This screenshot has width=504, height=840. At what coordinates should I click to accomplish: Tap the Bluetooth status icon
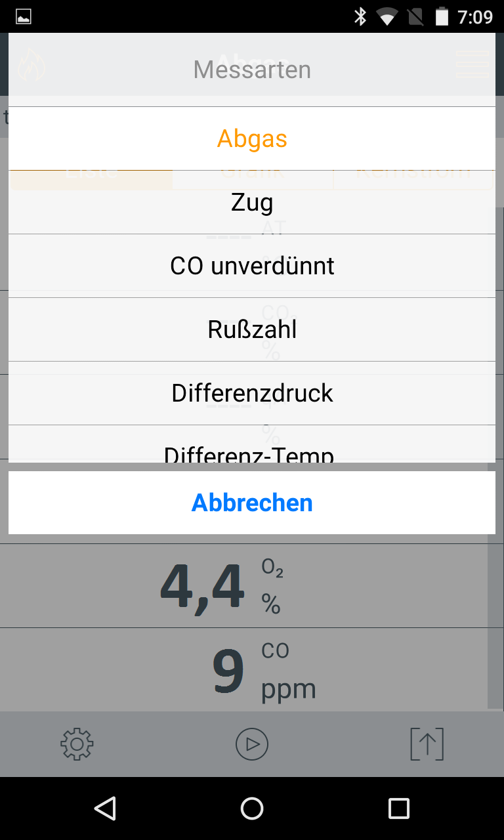(360, 16)
